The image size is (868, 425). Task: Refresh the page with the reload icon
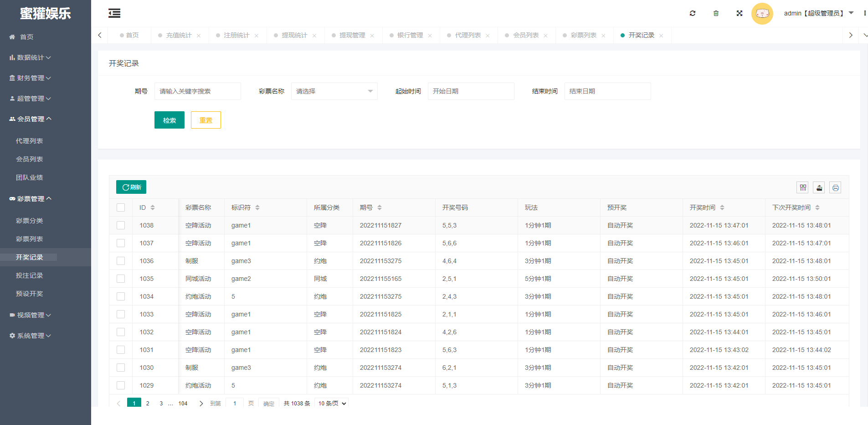pyautogui.click(x=692, y=13)
